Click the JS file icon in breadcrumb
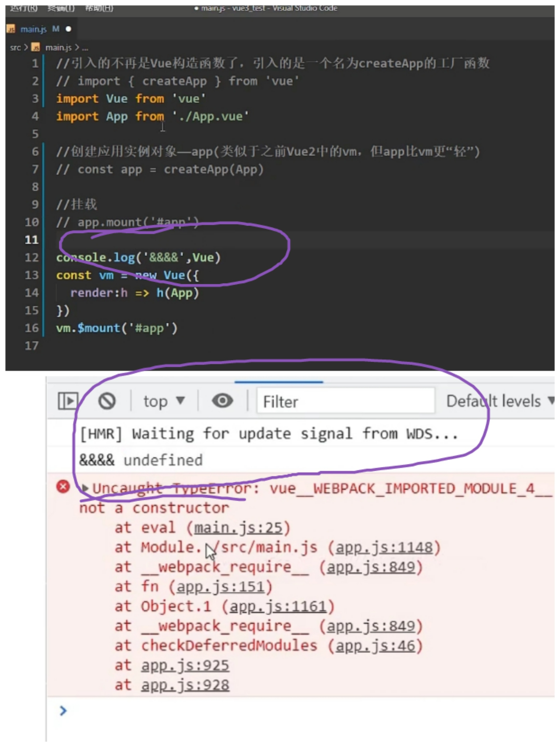 coord(36,47)
